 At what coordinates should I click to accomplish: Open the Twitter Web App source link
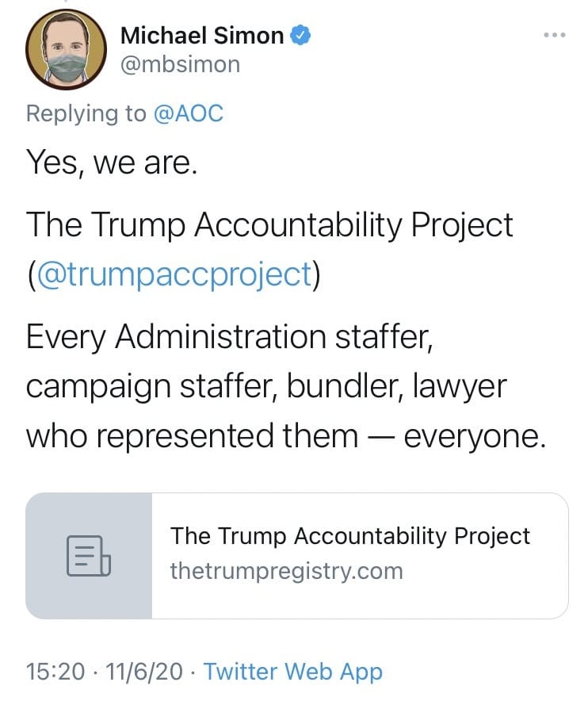point(292,672)
